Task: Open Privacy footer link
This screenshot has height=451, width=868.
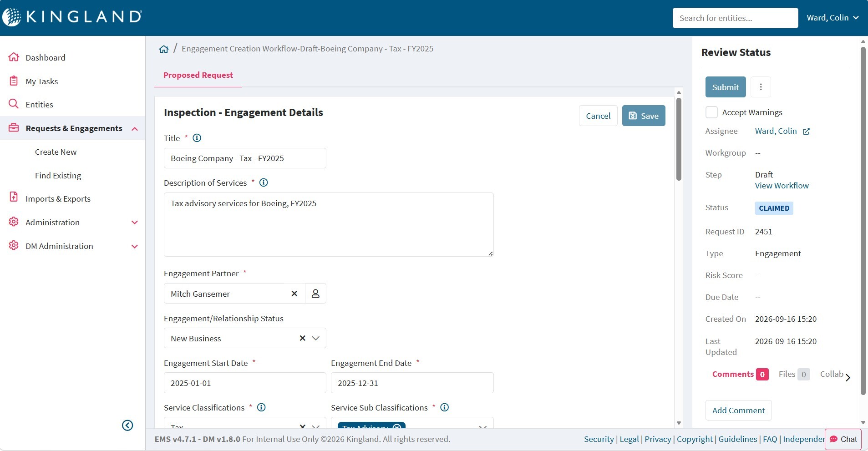Action: (x=658, y=439)
